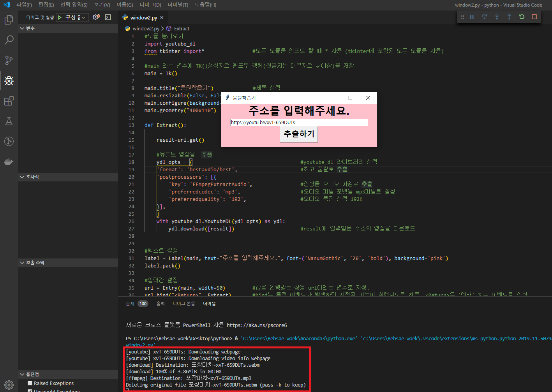552x392 pixels.
Task: Open the debug console icon in sidebar header
Action: 108,17
